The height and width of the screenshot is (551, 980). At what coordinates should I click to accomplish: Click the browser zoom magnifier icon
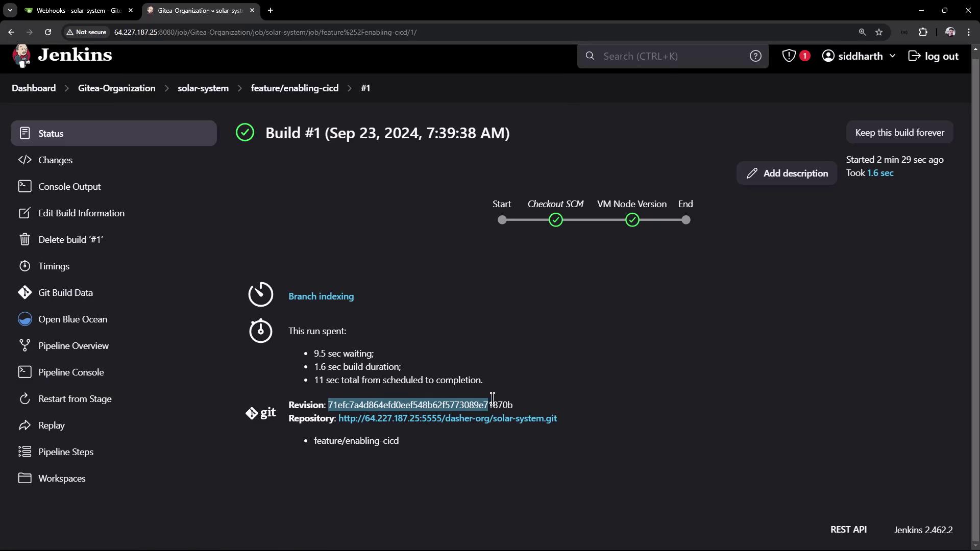(862, 32)
